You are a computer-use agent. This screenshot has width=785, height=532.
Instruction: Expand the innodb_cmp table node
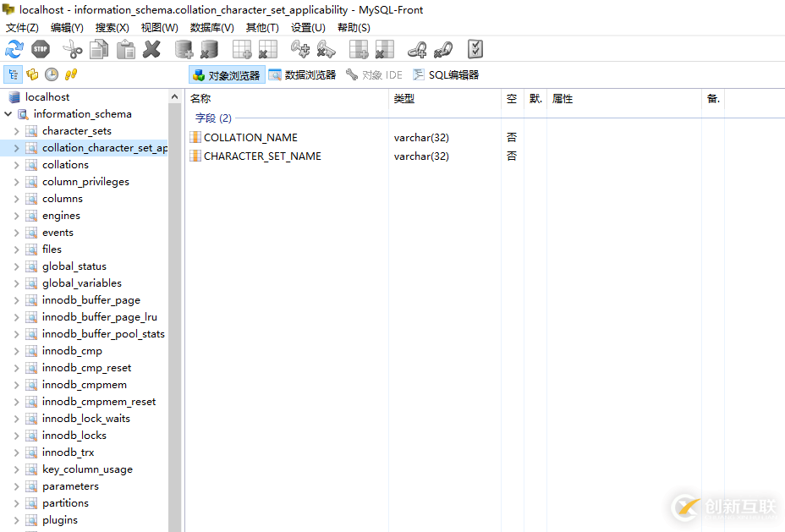click(x=17, y=351)
